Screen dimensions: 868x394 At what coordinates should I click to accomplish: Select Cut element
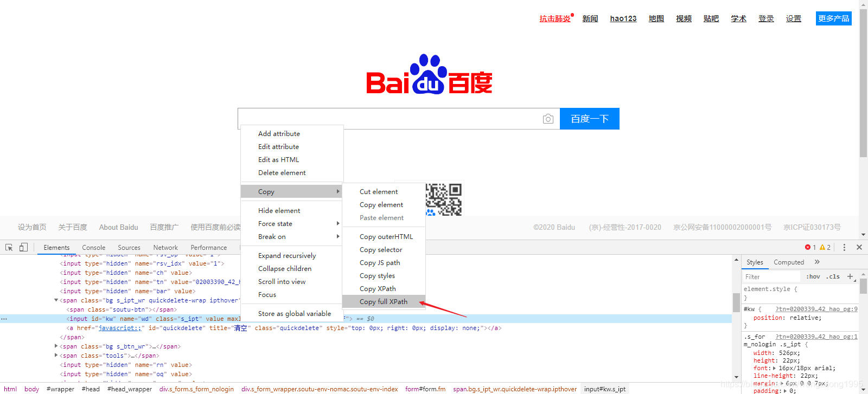(x=384, y=191)
